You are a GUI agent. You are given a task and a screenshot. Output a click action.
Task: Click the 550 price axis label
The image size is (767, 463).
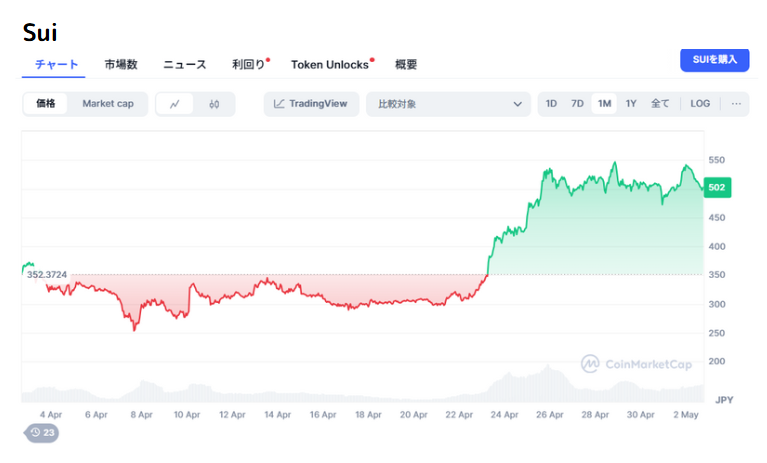click(x=717, y=160)
